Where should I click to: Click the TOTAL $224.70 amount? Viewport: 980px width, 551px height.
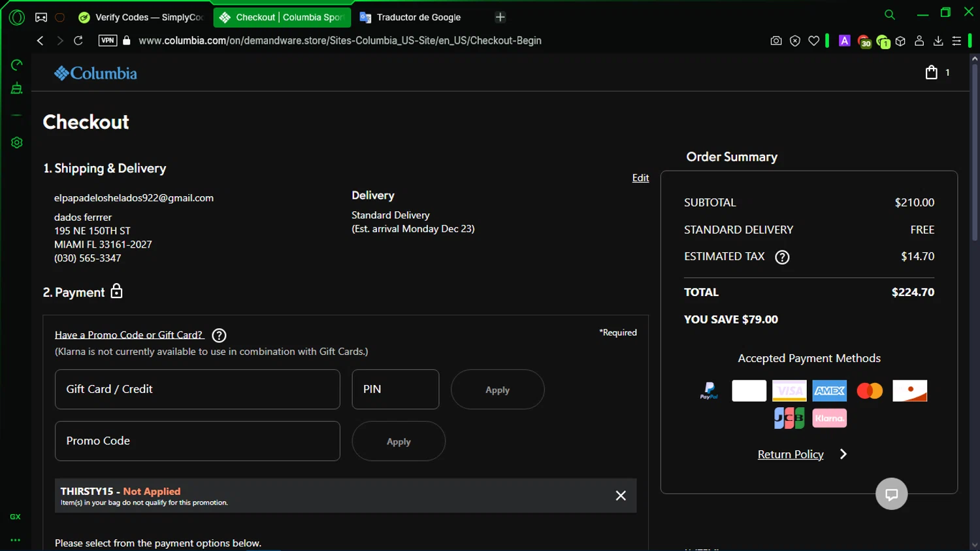pyautogui.click(x=913, y=292)
